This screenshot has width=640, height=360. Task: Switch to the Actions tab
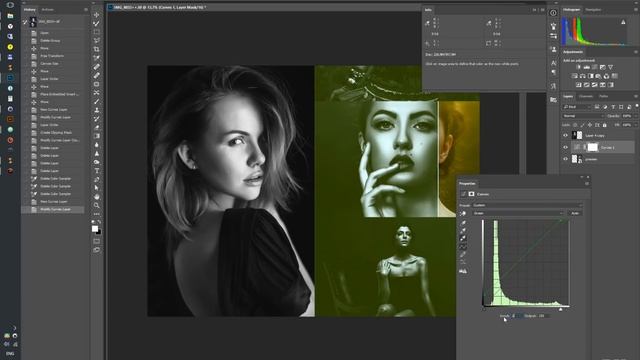[48, 9]
